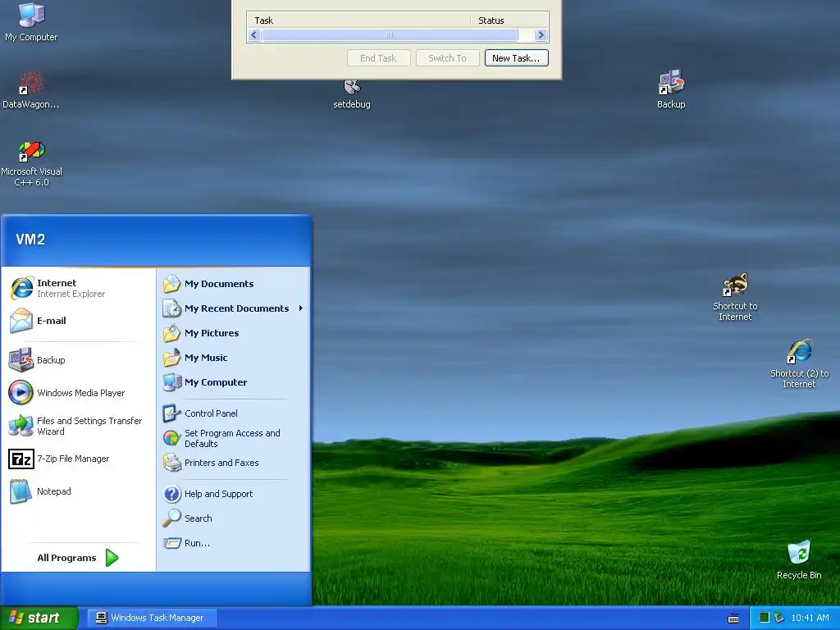Viewport: 840px width, 630px height.
Task: Launch Internet Explorer from Start menu
Action: click(78, 288)
